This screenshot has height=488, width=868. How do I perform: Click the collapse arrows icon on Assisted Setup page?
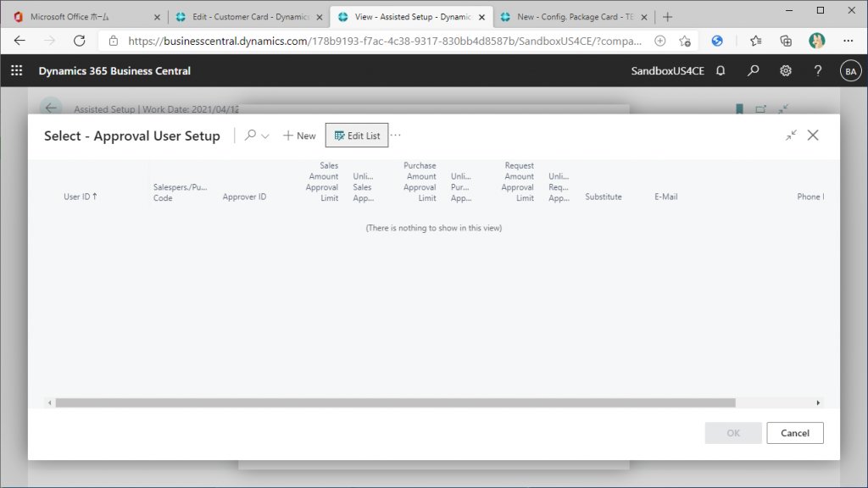(782, 108)
